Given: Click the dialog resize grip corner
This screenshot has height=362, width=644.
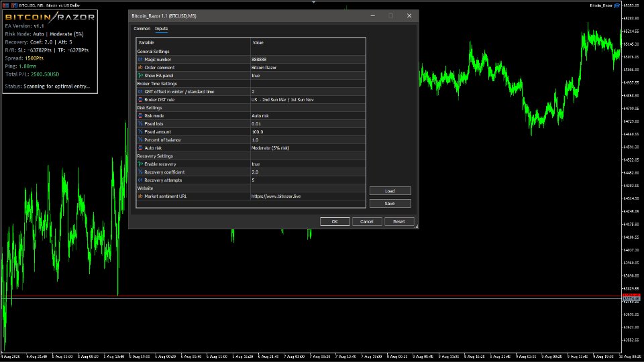Looking at the screenshot, I should click(416, 226).
